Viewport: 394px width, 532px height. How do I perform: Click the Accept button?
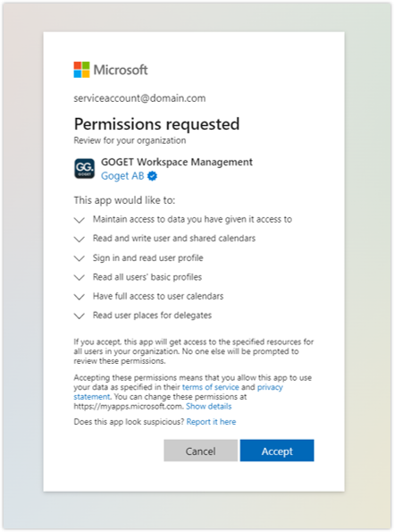277,451
